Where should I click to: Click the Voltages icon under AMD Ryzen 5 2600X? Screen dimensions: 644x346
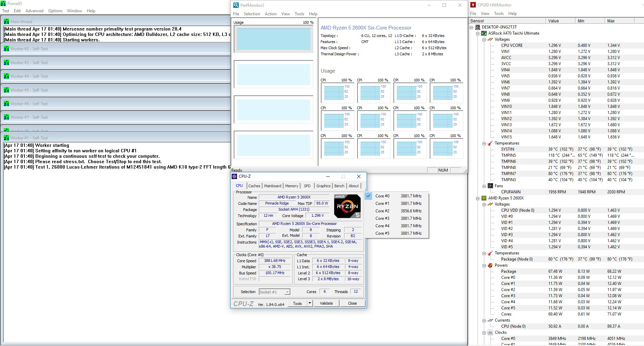click(x=490, y=204)
